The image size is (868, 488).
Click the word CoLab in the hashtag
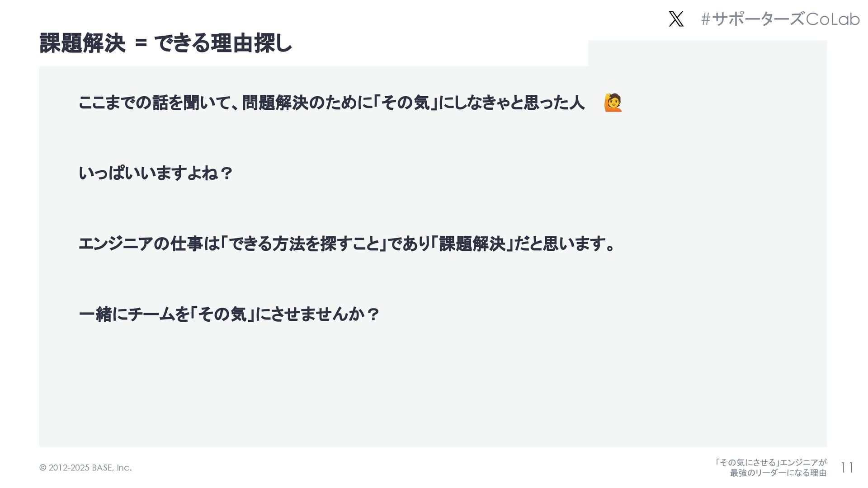(833, 19)
